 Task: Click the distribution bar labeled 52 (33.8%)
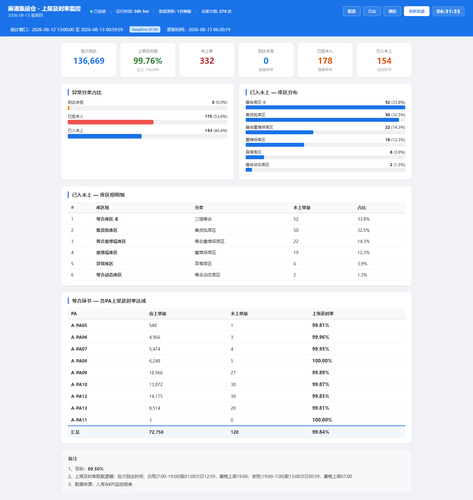325,107
